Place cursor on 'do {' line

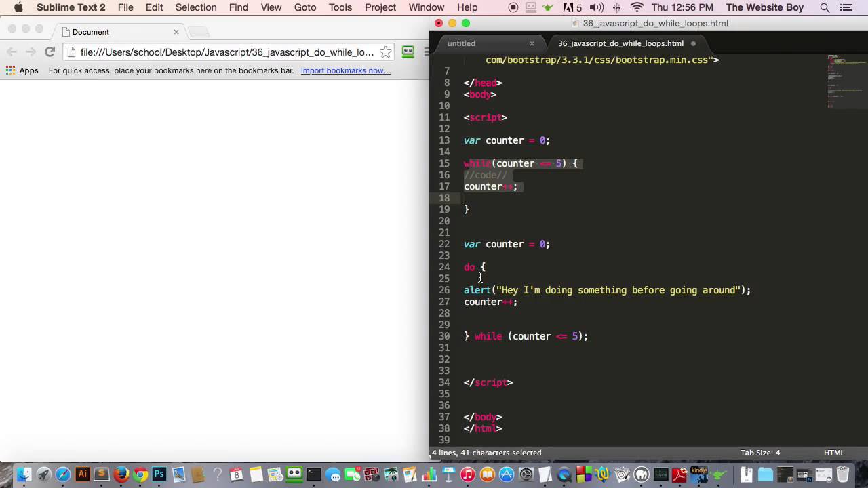[x=475, y=267]
